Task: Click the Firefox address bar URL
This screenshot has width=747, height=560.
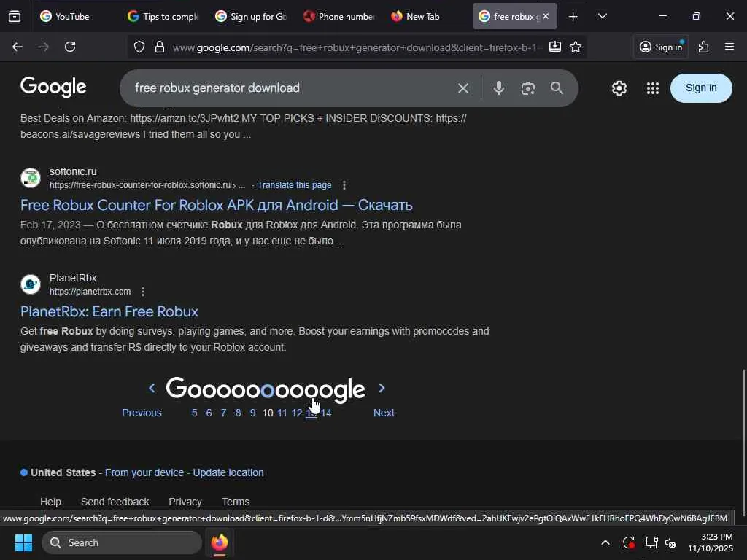Action: click(355, 47)
